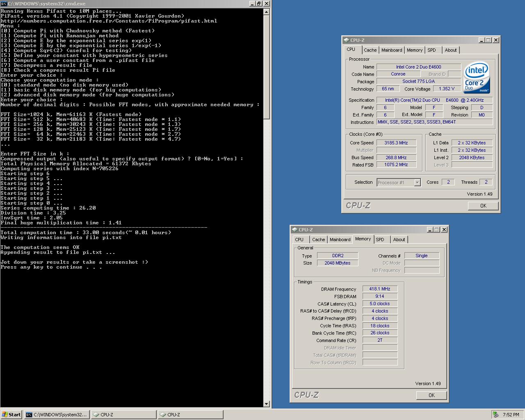Click the DRAM Frequency 418.1 MHz field
This screenshot has height=420, width=525.
point(380,289)
